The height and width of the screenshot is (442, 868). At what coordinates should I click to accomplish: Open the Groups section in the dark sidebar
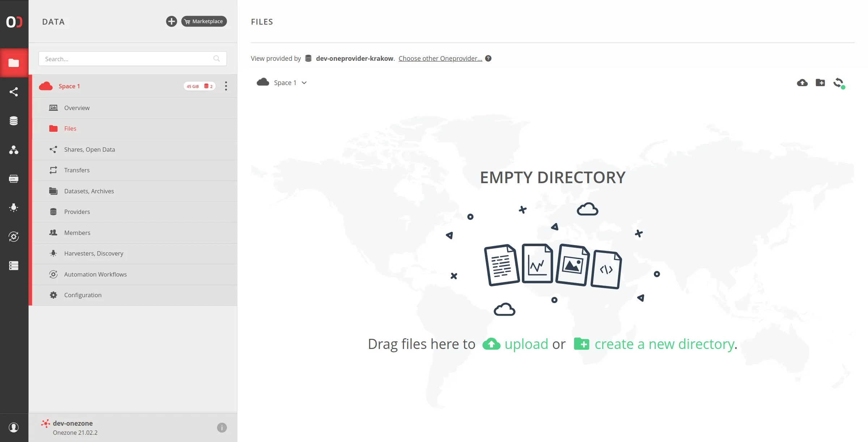click(x=14, y=150)
